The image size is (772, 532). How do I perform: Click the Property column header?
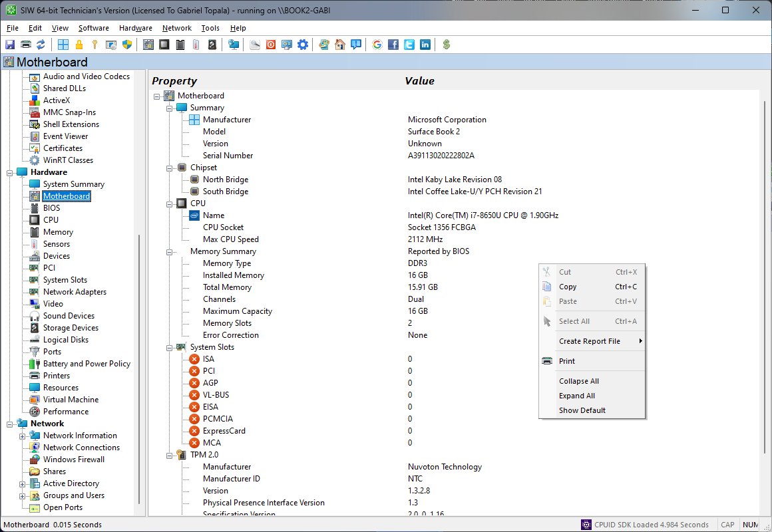[174, 80]
